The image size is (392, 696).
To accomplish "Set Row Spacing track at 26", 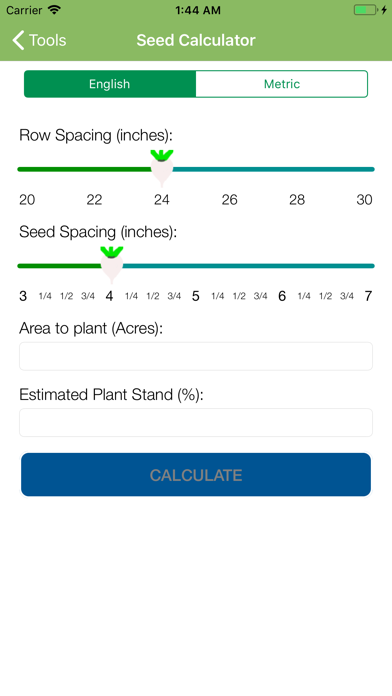I will pyautogui.click(x=230, y=169).
